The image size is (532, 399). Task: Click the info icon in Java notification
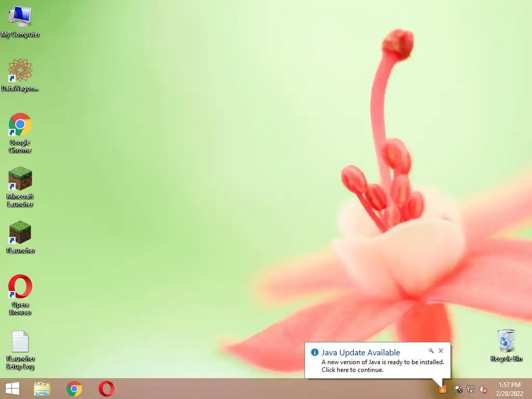click(314, 352)
